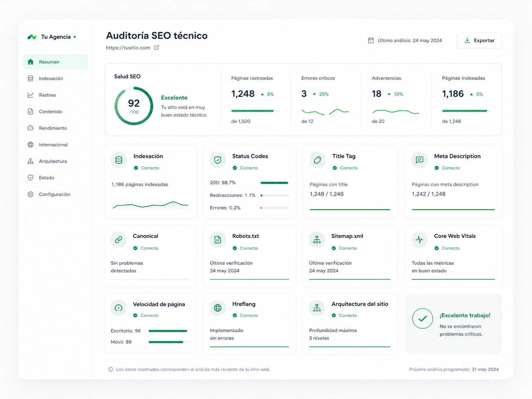Click the Redirecciones: 1.1% status bar
Image resolution: width=532 pixels, height=399 pixels.
pyautogui.click(x=274, y=195)
